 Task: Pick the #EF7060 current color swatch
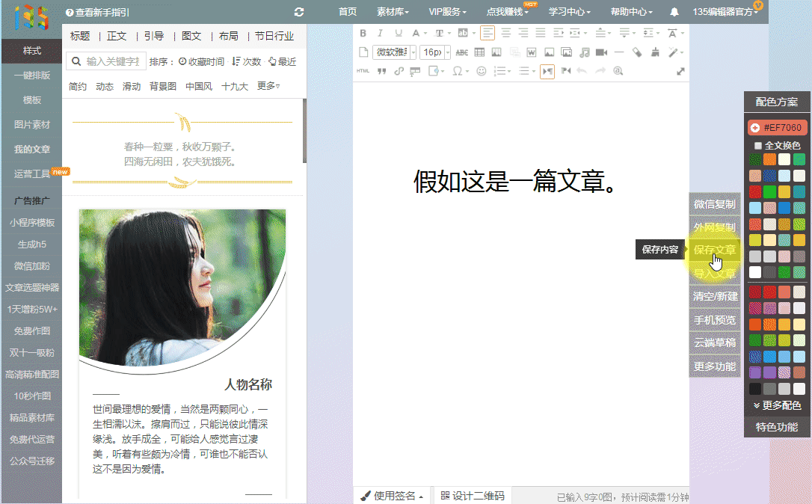click(777, 128)
